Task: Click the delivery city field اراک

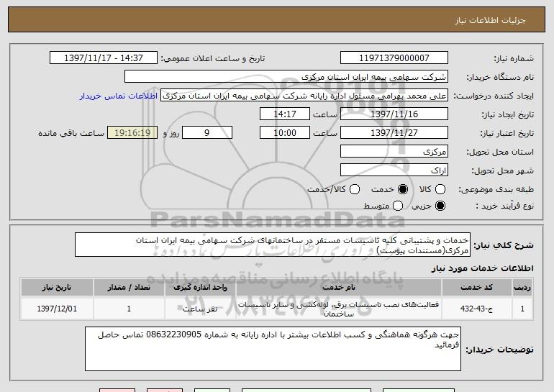Action: [x=394, y=170]
